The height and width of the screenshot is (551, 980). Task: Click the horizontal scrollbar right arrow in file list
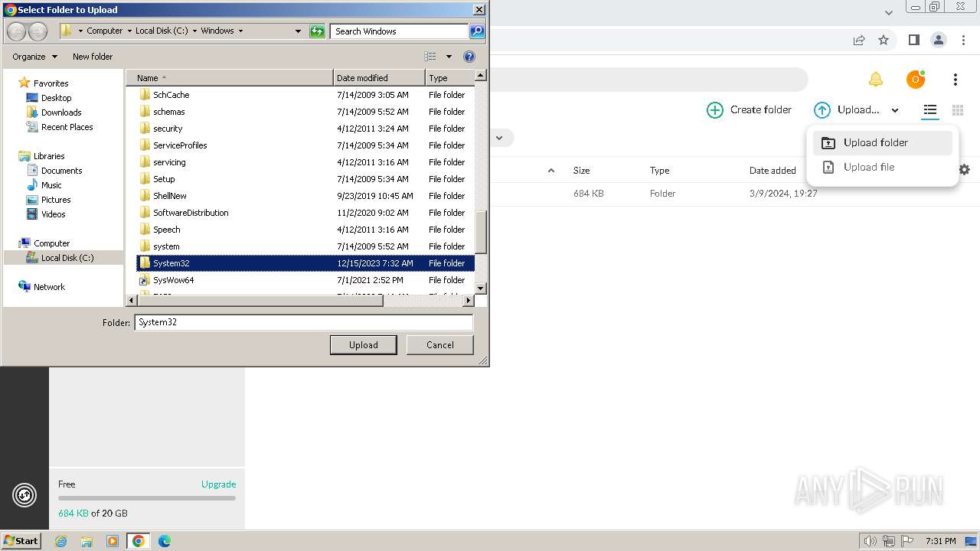pos(469,301)
